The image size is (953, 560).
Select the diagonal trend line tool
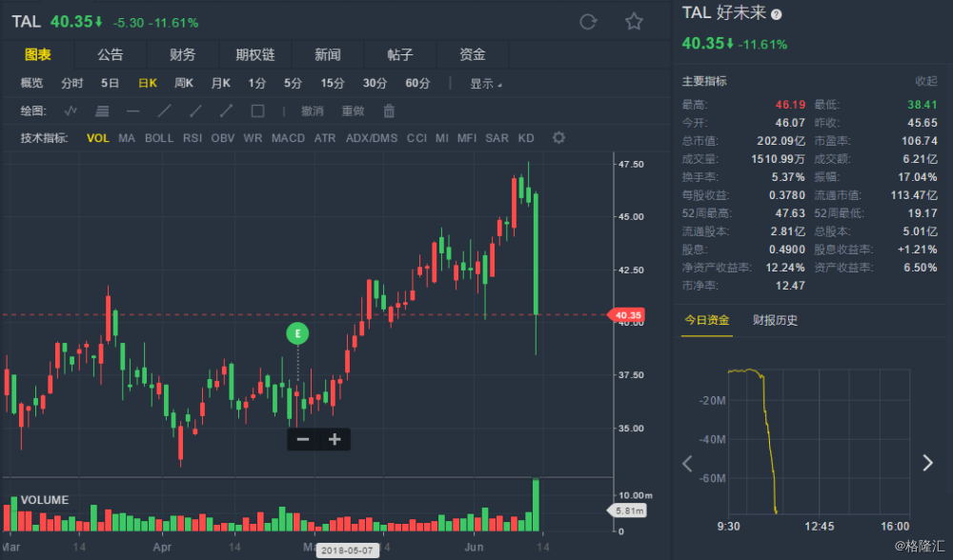164,111
